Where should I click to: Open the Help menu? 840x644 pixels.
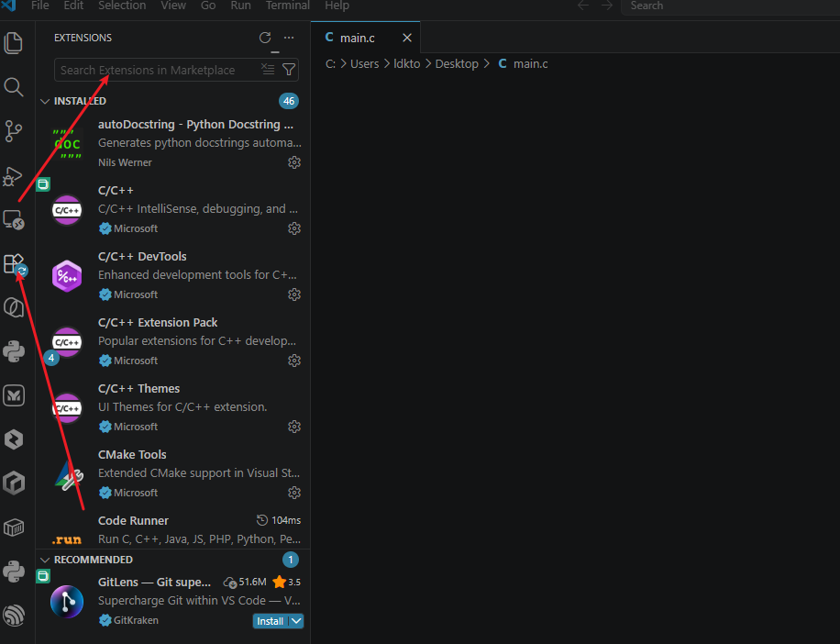[337, 6]
